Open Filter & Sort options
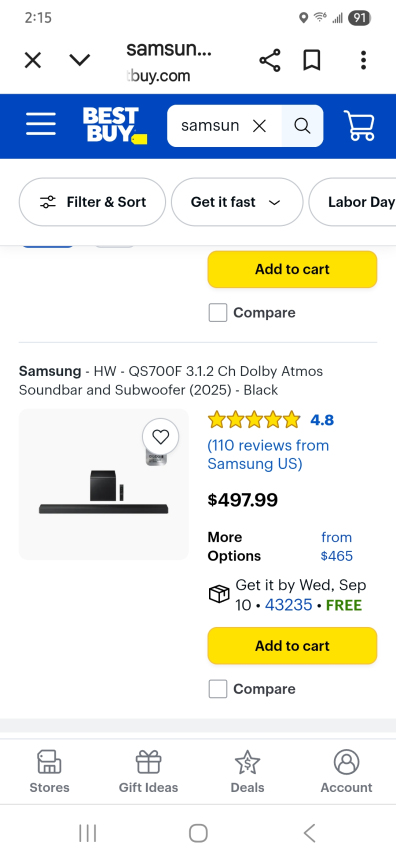 [x=92, y=202]
